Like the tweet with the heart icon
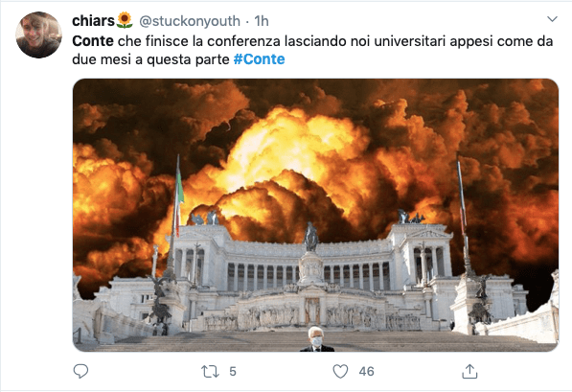Viewport: 572px width, 392px height. (x=340, y=372)
